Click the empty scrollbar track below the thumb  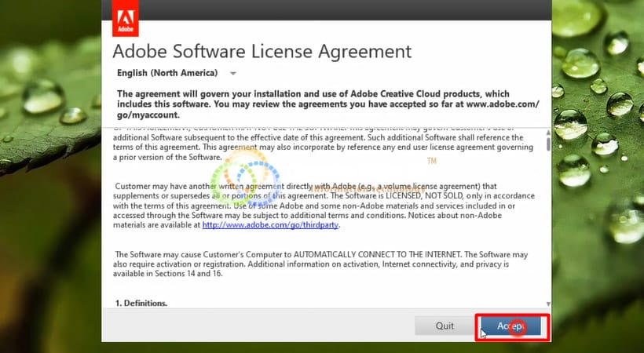548,235
